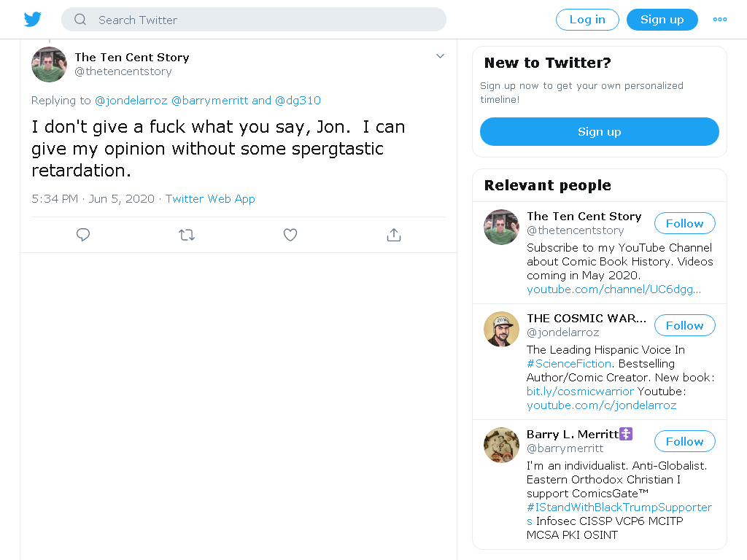747x560 pixels.
Task: Open the @jondelarroz mention link
Action: click(131, 101)
